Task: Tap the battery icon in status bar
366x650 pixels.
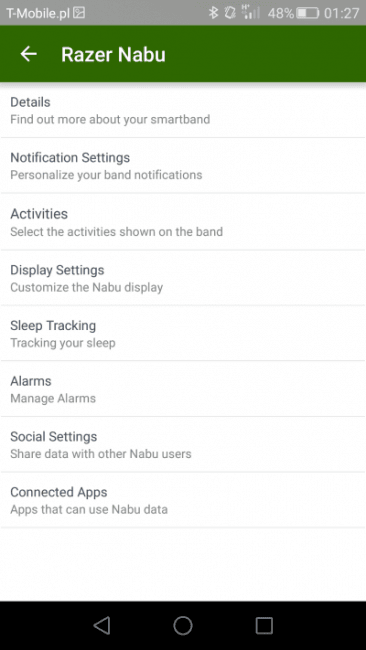Action: (308, 13)
